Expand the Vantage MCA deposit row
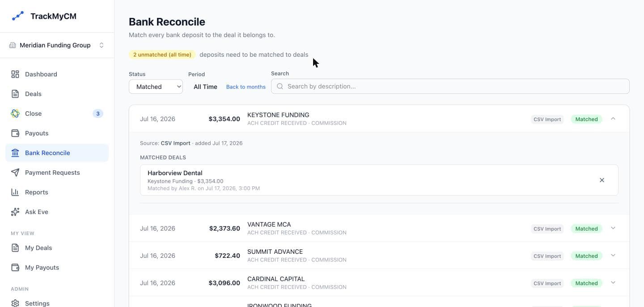This screenshot has width=644, height=307. click(x=613, y=228)
